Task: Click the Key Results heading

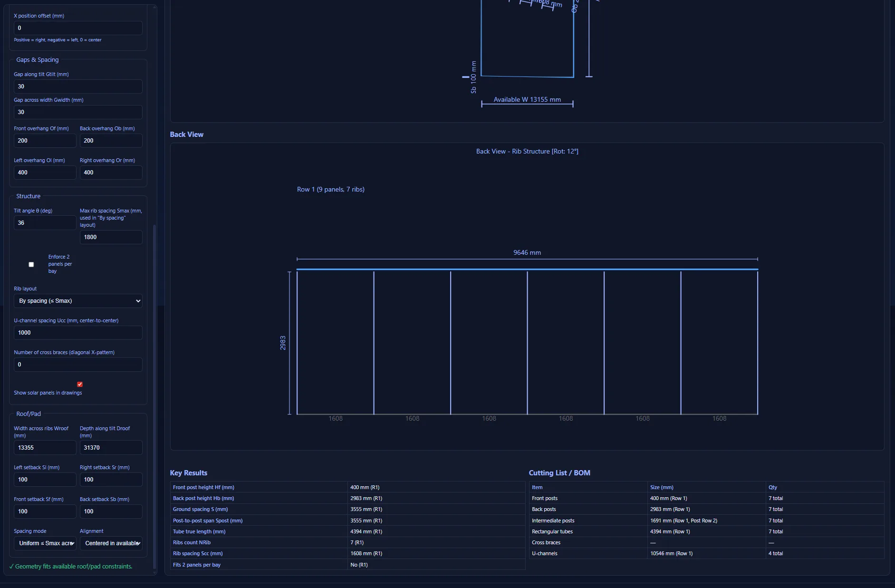Action: (189, 473)
